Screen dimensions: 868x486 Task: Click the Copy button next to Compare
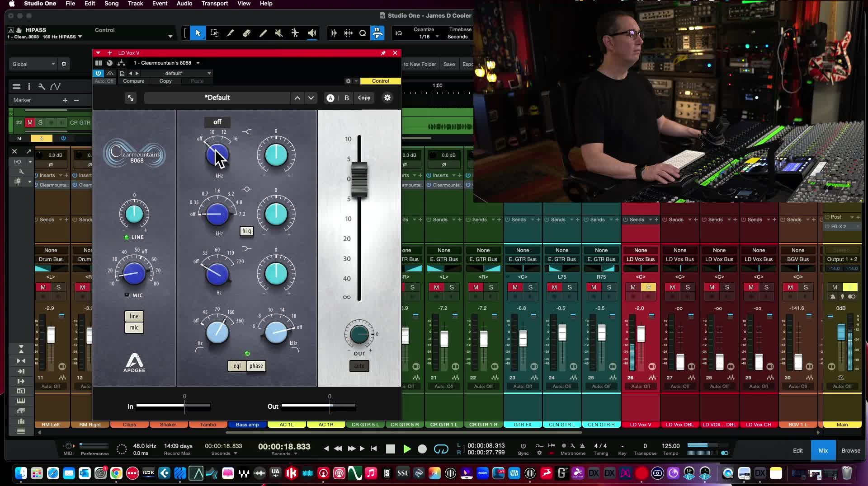point(165,81)
